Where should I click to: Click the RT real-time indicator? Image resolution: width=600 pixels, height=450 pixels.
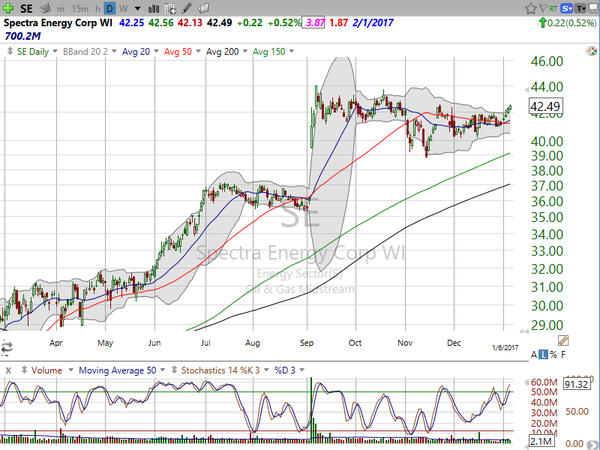[553, 8]
